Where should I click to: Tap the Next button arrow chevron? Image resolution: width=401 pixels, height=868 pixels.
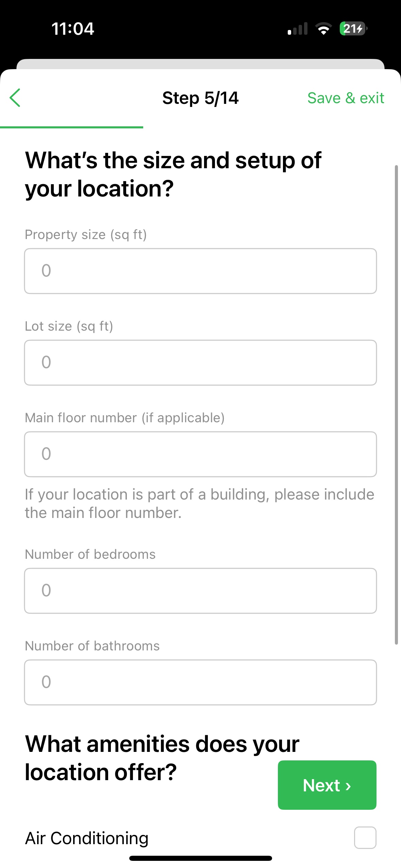point(348,786)
